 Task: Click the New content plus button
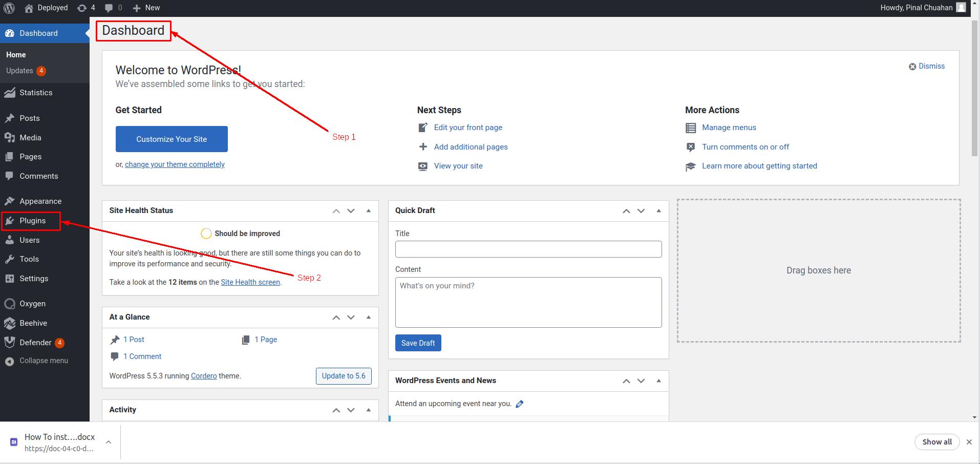(x=146, y=8)
